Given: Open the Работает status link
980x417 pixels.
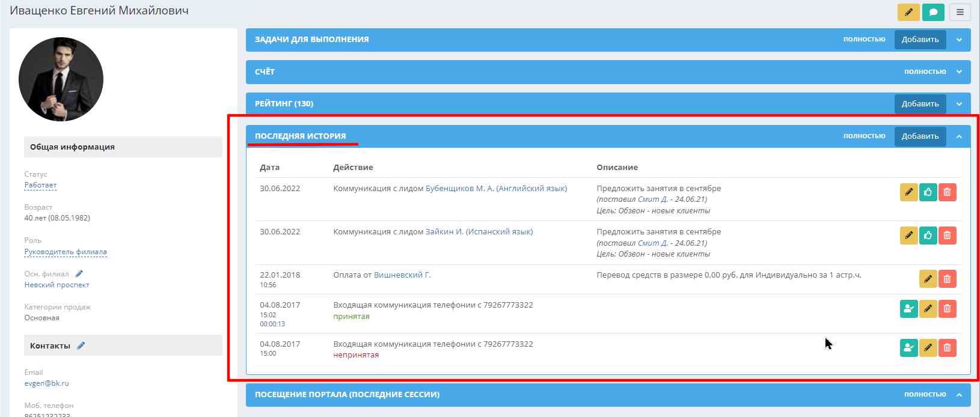Looking at the screenshot, I should pyautogui.click(x=40, y=185).
